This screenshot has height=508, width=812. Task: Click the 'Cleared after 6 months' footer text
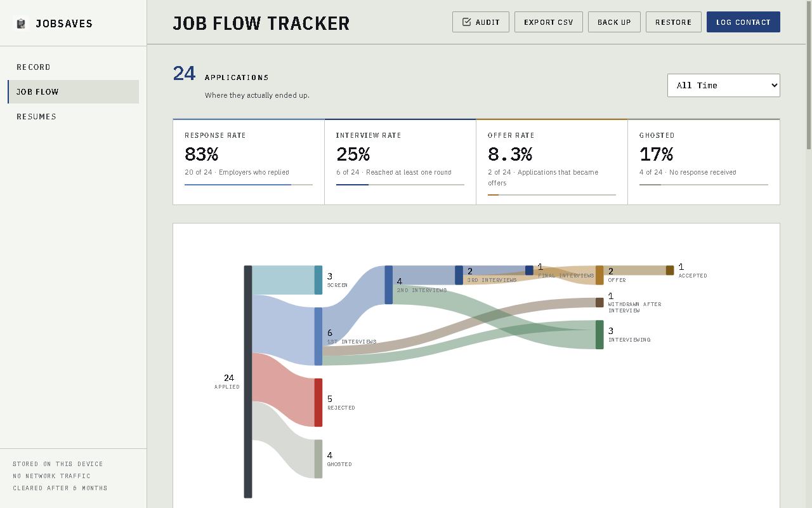point(60,488)
